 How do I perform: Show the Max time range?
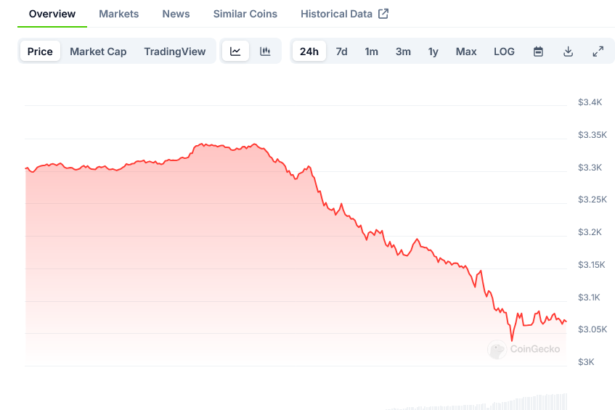click(466, 51)
